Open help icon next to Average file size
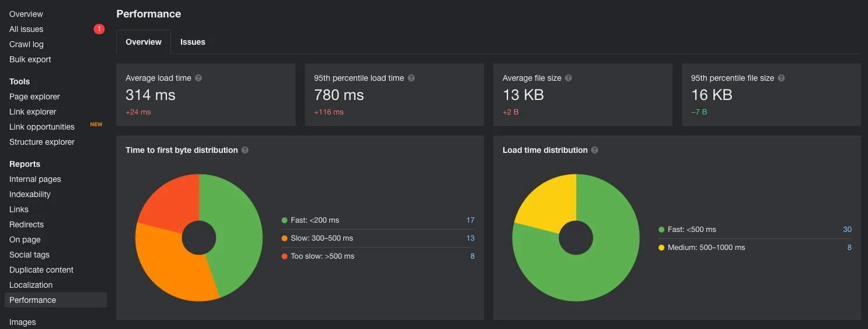This screenshot has width=868, height=329. click(568, 78)
